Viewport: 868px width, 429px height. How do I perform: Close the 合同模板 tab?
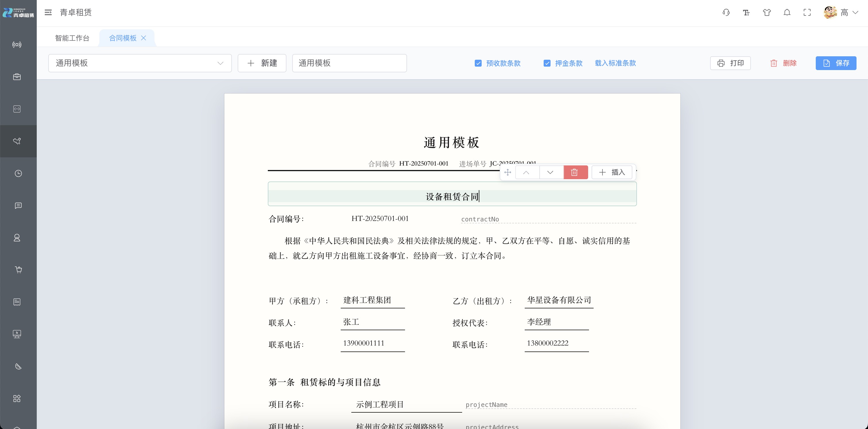[x=144, y=38]
